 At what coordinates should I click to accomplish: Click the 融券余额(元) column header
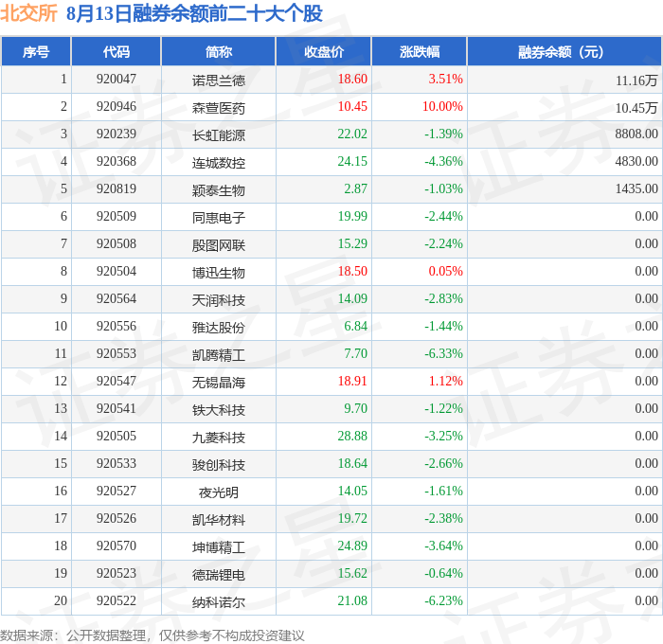pyautogui.click(x=564, y=51)
